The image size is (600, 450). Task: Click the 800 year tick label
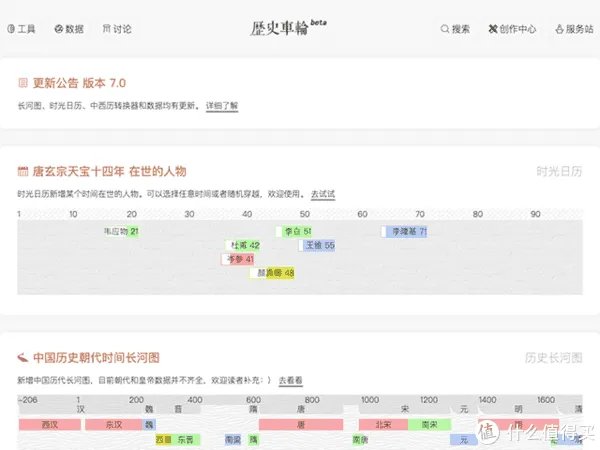pyautogui.click(x=312, y=400)
